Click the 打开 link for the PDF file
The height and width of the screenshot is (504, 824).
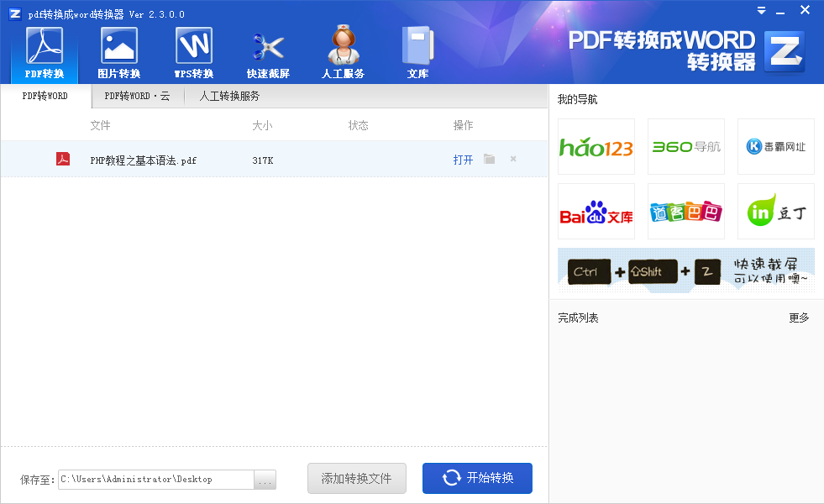pos(463,160)
